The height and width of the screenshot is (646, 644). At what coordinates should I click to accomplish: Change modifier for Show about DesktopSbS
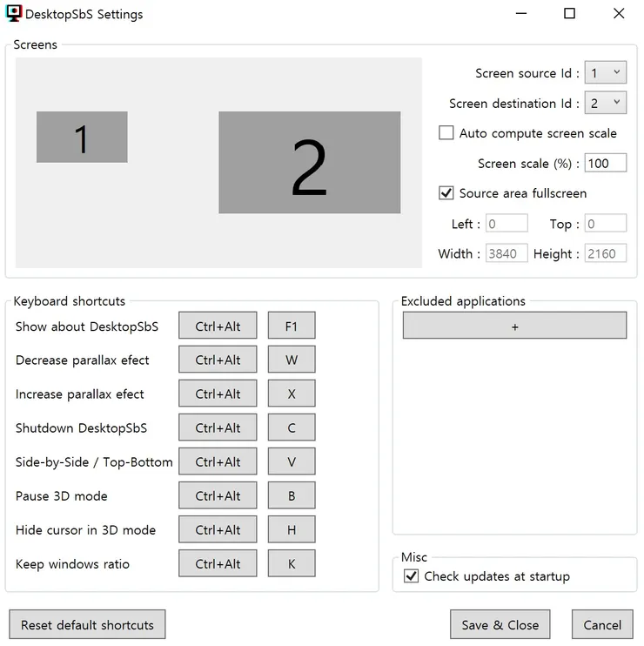[218, 326]
